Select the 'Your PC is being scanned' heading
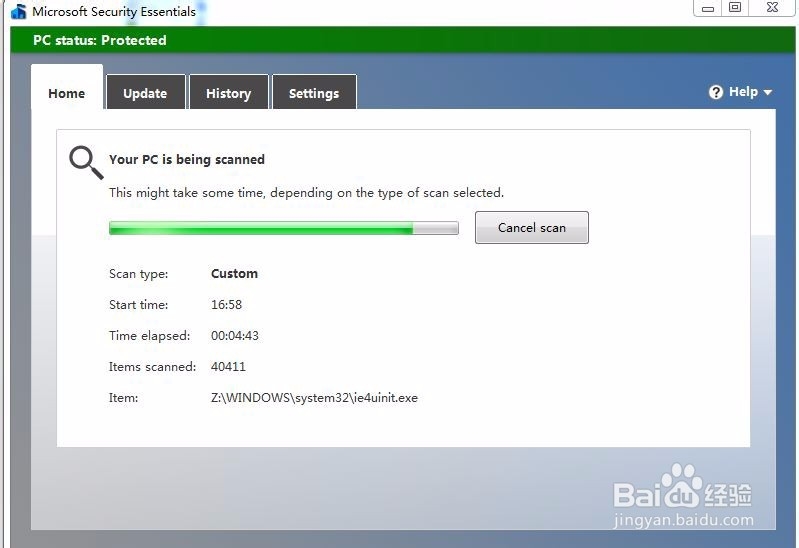The width and height of the screenshot is (799, 548). [x=187, y=160]
